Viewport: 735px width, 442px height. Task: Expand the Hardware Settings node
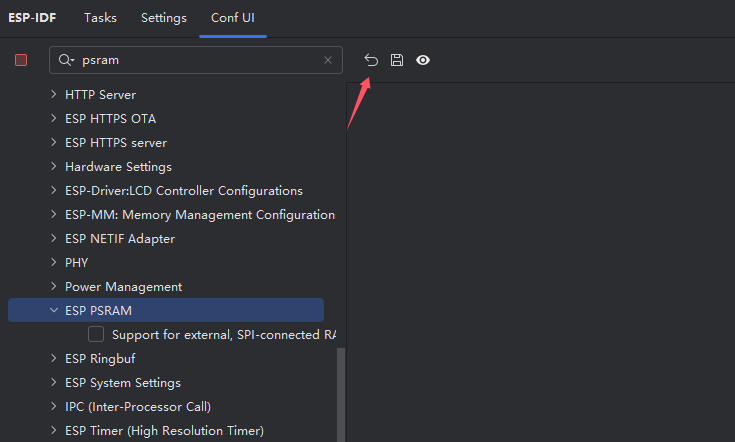53,167
